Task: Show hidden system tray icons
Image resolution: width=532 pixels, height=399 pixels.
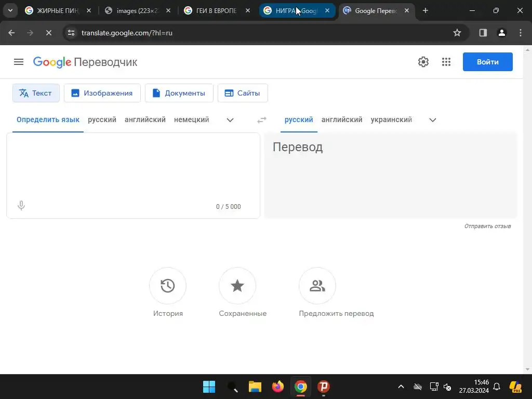Action: point(401,387)
